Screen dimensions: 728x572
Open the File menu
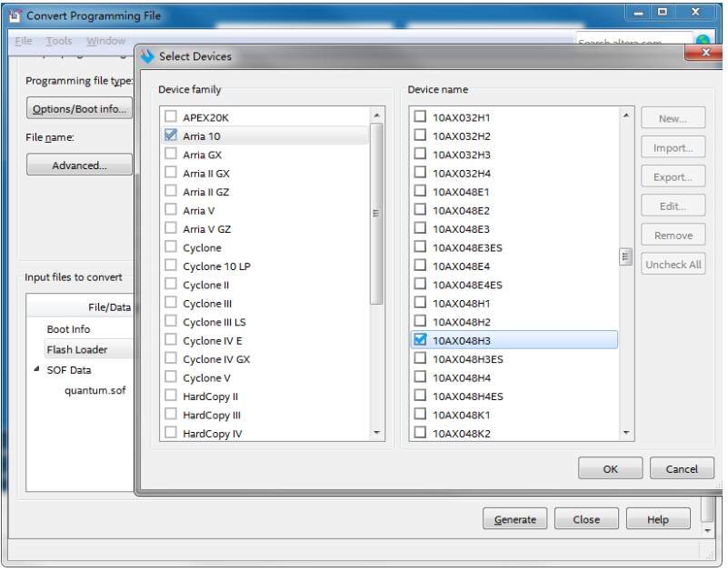point(24,41)
